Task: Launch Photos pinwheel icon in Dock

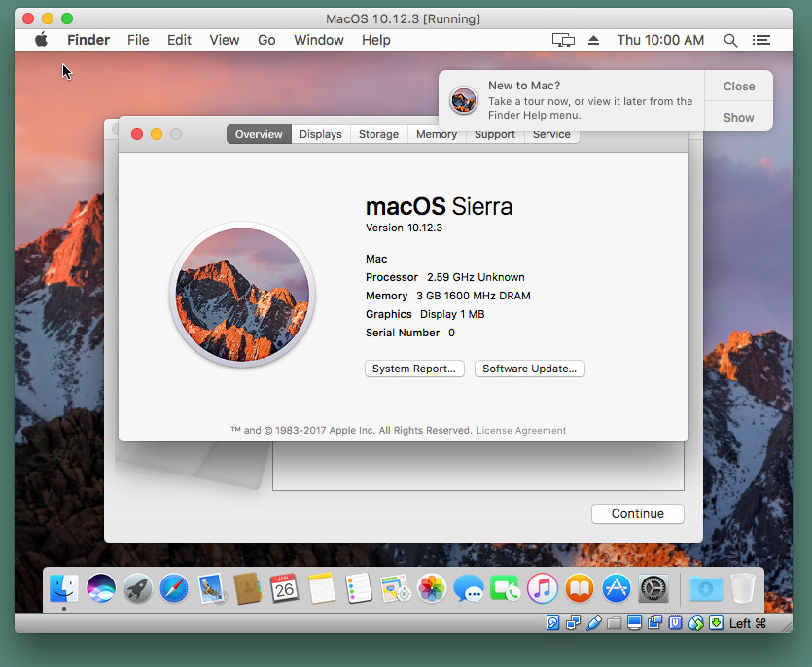Action: point(432,589)
